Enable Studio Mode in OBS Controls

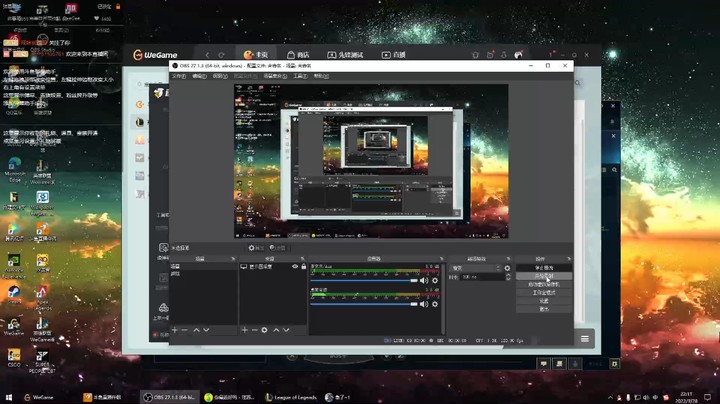click(x=544, y=292)
